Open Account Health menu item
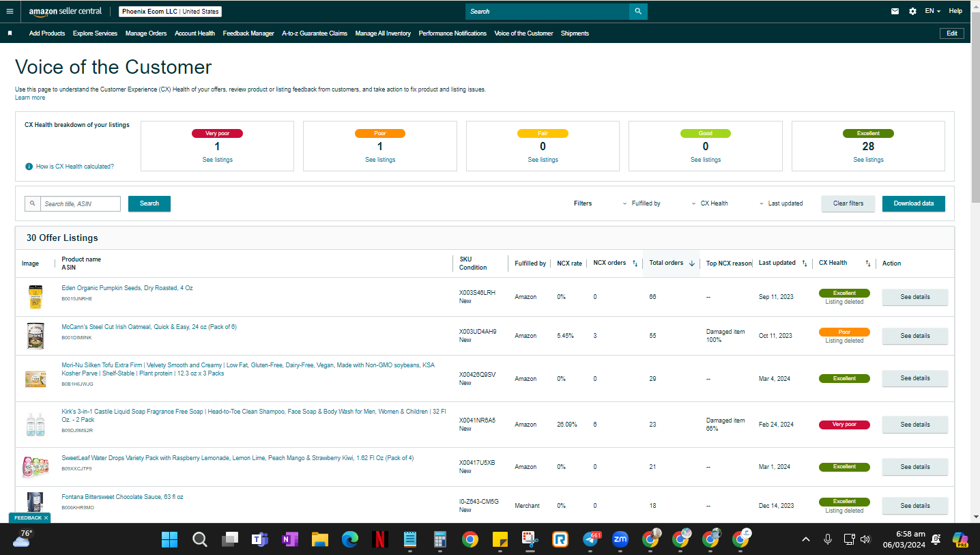 tap(194, 33)
